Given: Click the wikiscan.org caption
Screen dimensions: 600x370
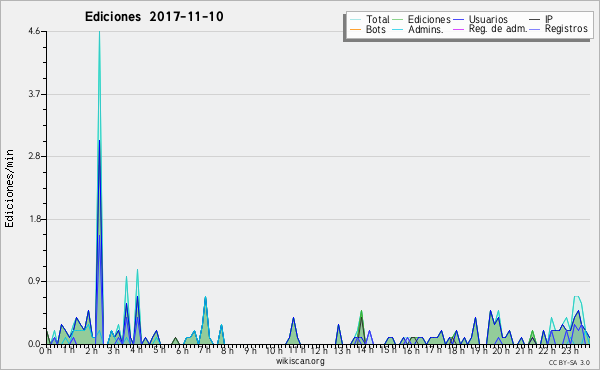Looking at the screenshot, I should click(x=300, y=361).
